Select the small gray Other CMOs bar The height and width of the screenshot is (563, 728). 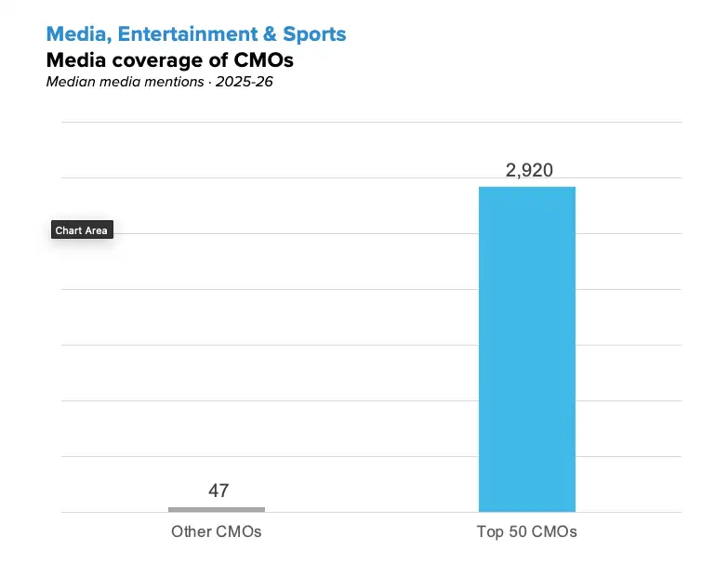217,509
